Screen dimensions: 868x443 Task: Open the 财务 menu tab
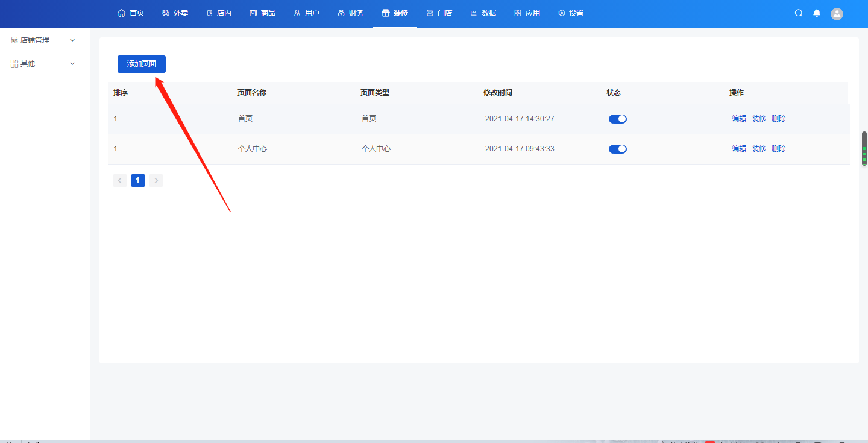tap(351, 13)
